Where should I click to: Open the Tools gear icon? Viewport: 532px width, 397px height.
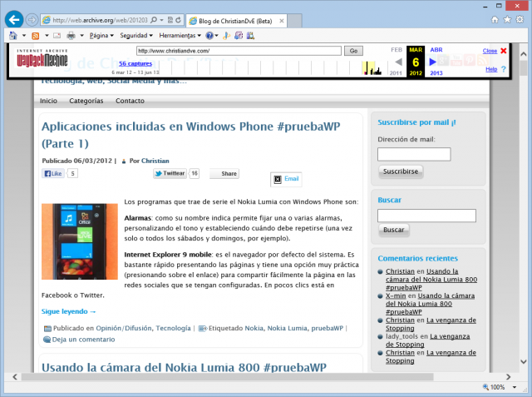[x=520, y=20]
